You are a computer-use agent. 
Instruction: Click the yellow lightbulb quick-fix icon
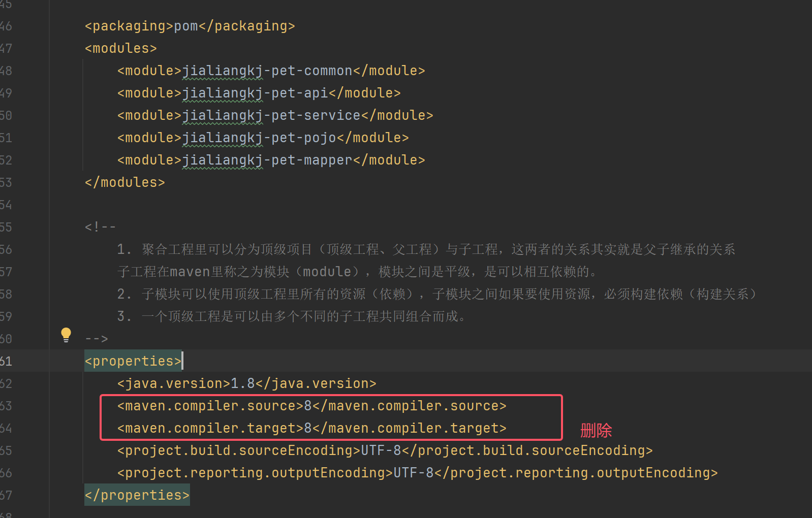click(x=66, y=335)
